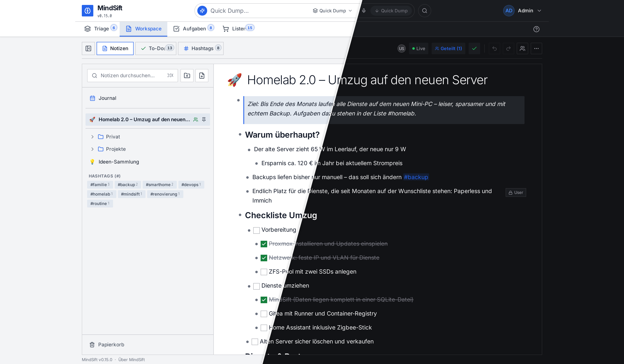Collapse the notes sidebar panel icon
Image resolution: width=624 pixels, height=364 pixels.
(x=88, y=48)
